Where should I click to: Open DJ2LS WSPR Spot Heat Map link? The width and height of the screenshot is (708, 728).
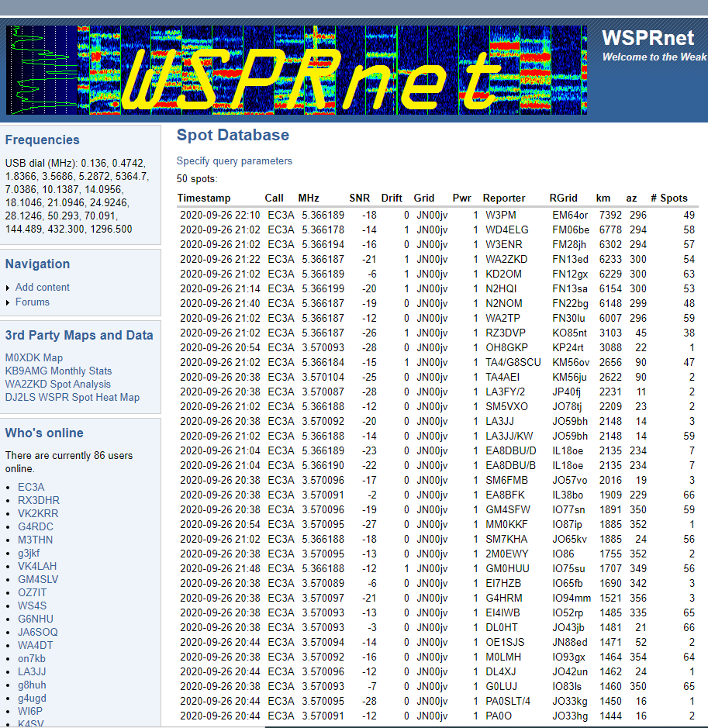tap(72, 397)
